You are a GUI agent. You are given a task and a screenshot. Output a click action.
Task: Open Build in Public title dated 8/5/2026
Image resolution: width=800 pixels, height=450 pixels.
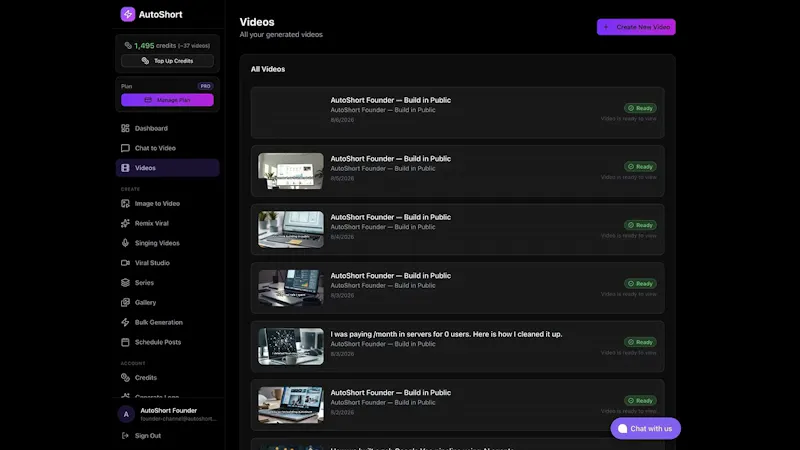tap(390, 159)
